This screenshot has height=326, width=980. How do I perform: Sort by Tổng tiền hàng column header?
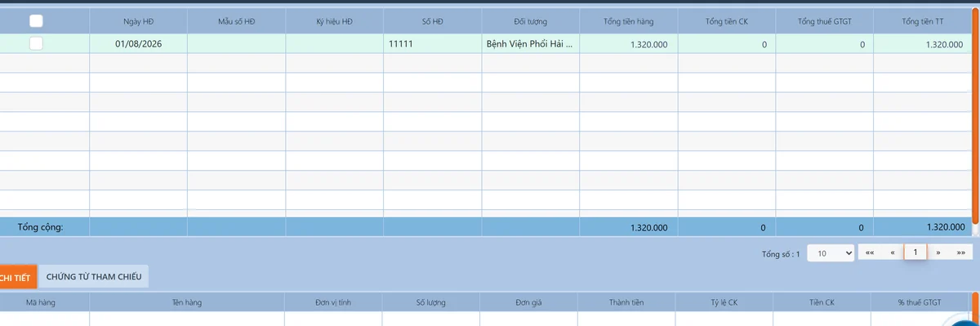pos(629,21)
